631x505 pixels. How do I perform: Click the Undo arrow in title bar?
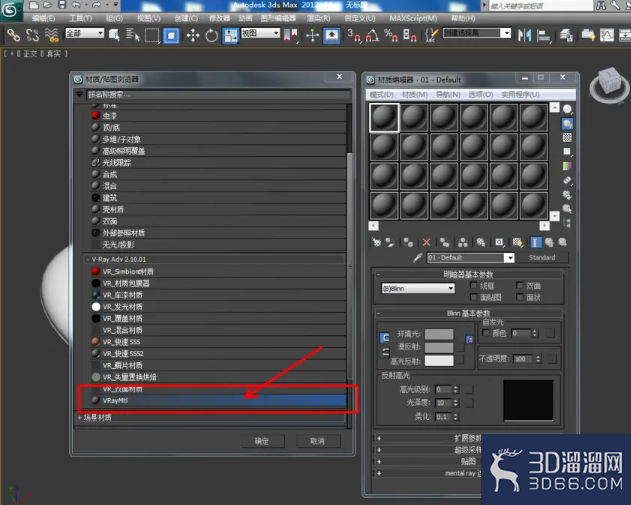coord(76,5)
